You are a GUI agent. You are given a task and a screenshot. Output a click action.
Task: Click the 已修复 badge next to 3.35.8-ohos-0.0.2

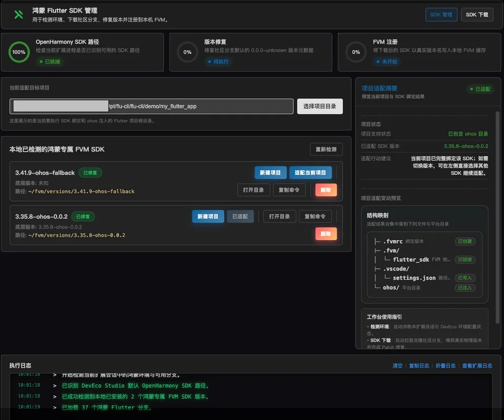[83, 217]
